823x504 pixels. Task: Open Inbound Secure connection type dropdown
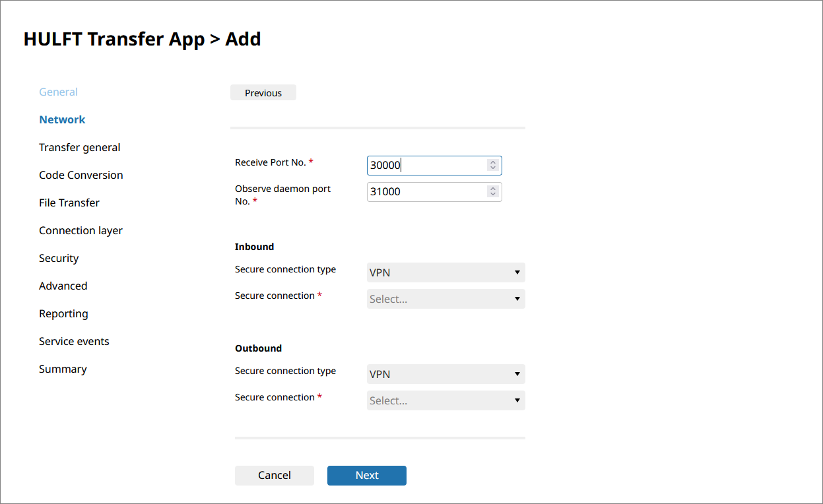[445, 272]
